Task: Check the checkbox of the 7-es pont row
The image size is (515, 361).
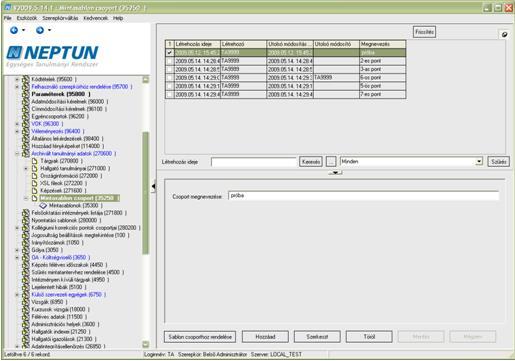Action: coord(170,94)
